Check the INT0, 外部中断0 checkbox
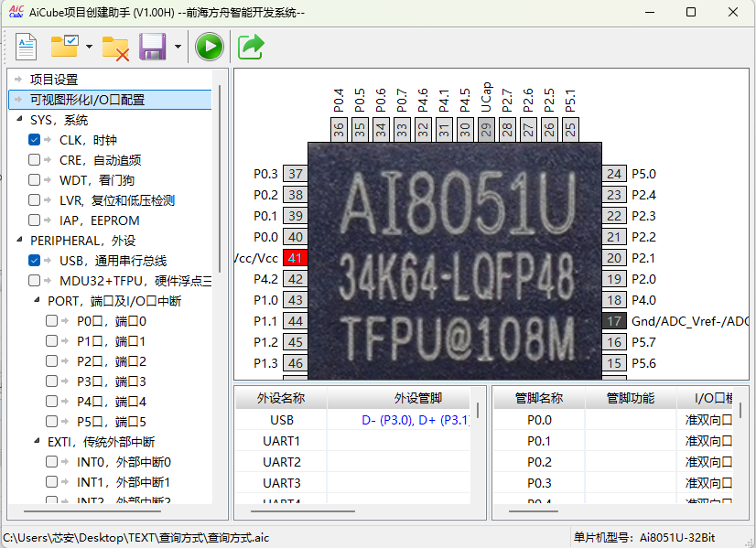Viewport: 756px width, 548px height. pyautogui.click(x=51, y=462)
